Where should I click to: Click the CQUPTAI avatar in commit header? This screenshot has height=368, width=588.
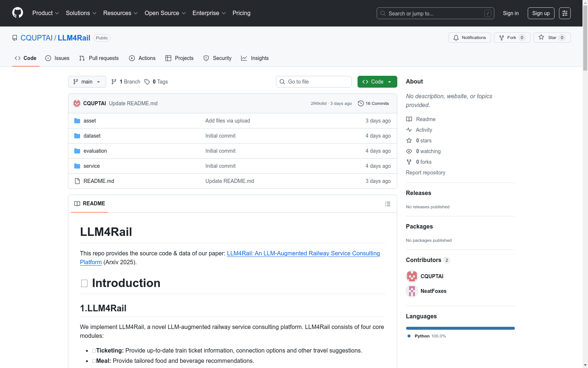tap(77, 103)
